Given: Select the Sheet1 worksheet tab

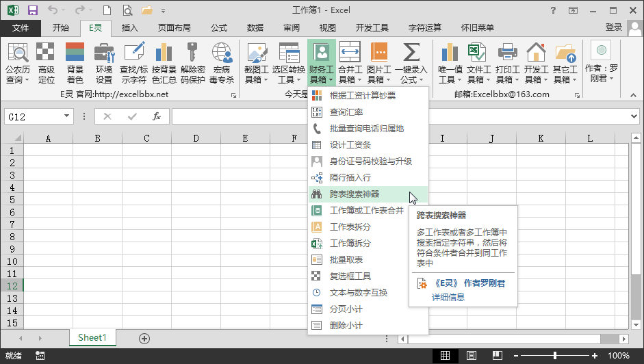Looking at the screenshot, I should (x=92, y=338).
